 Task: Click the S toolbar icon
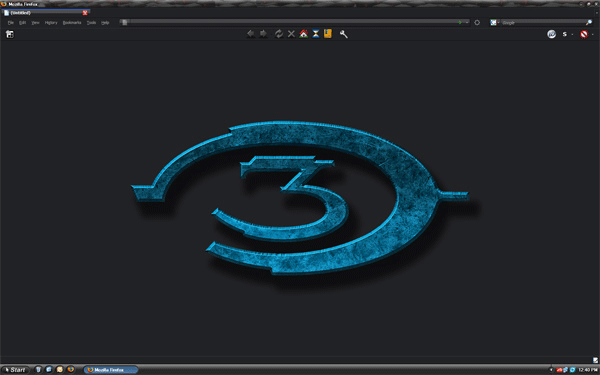564,34
